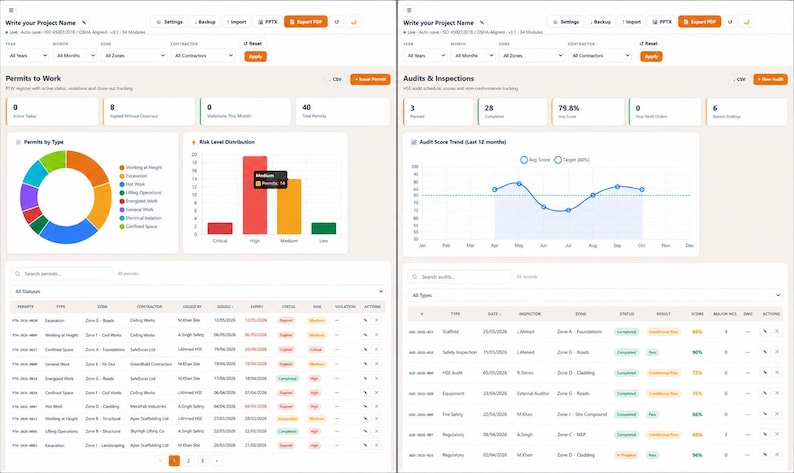Click the red High bar in Risk chart
Image resolution: width=794 pixels, height=473 pixels.
[255, 195]
